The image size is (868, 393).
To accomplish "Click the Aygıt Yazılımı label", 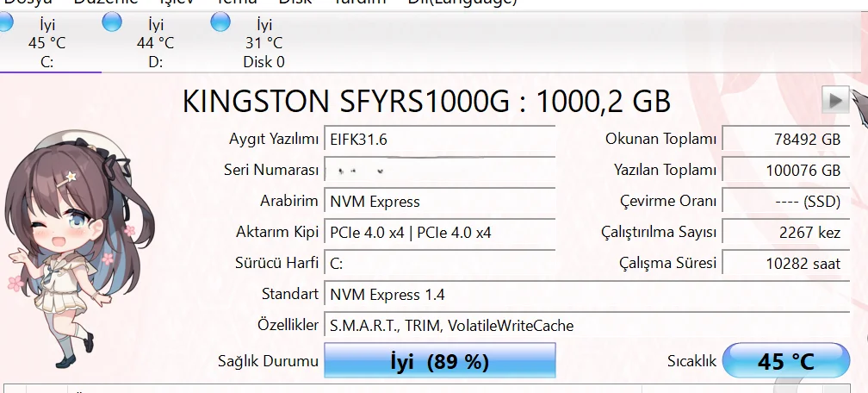I will (274, 139).
